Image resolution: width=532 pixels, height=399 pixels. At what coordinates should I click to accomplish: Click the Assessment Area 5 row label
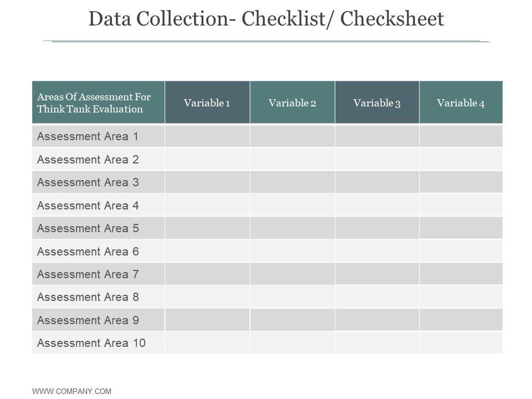pos(88,228)
